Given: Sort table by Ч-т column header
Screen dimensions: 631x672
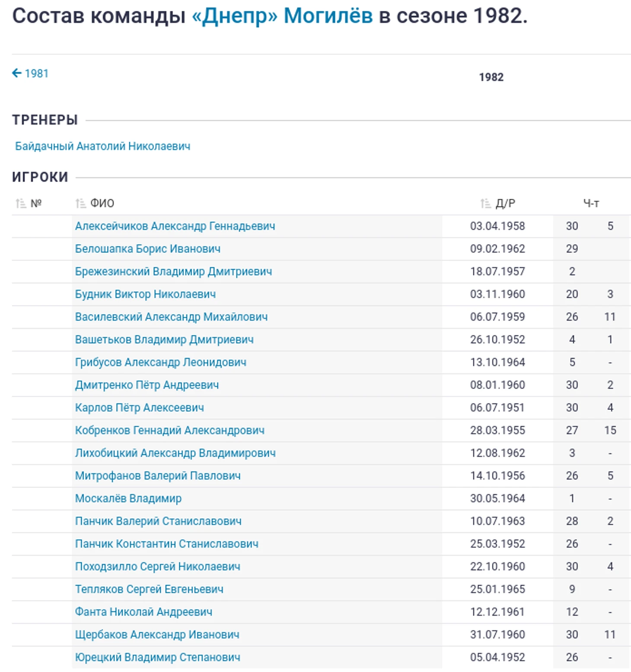Looking at the screenshot, I should coord(591,203).
